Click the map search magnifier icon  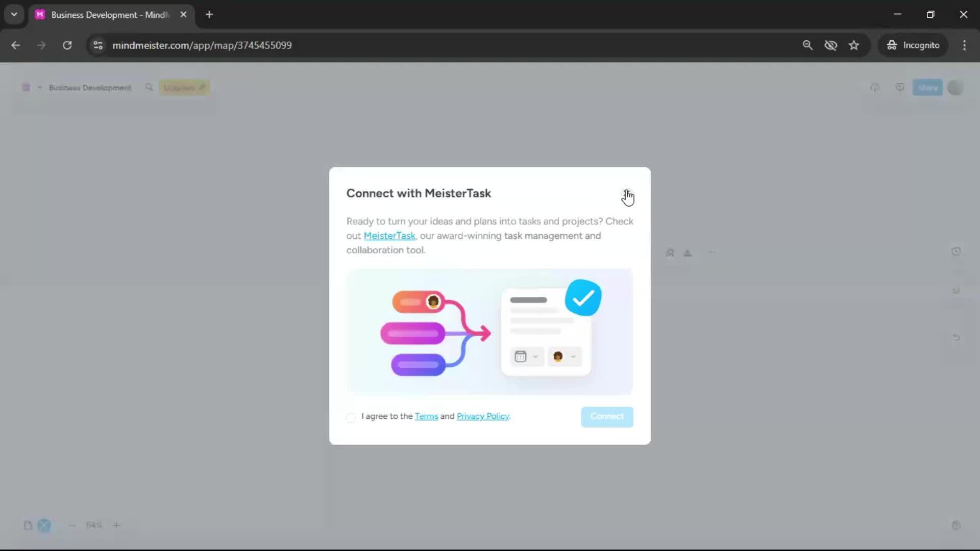point(149,87)
